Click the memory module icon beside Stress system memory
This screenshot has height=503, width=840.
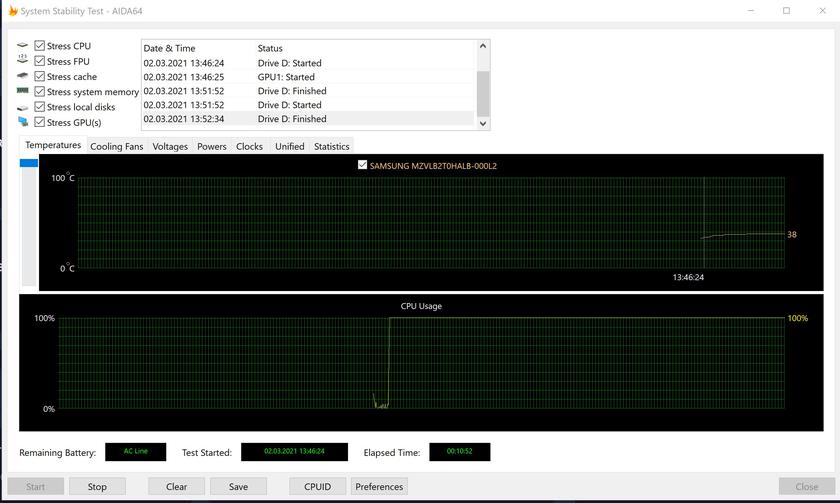tap(22, 91)
